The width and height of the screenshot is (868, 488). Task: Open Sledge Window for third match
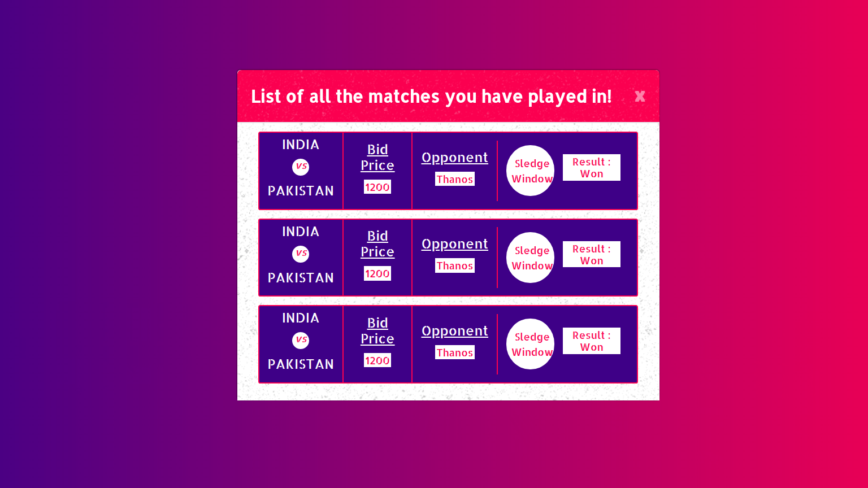point(531,344)
